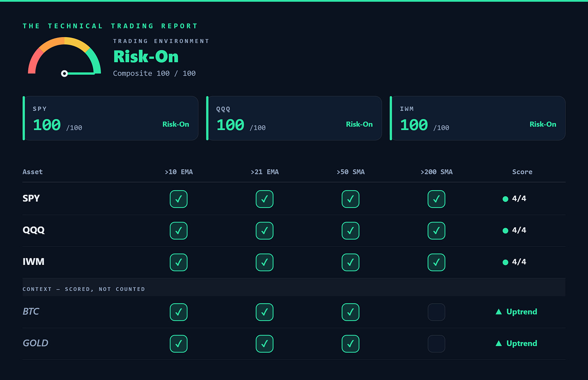588x380 pixels.
Task: Click the GOLD row asset name
Action: [x=36, y=343]
